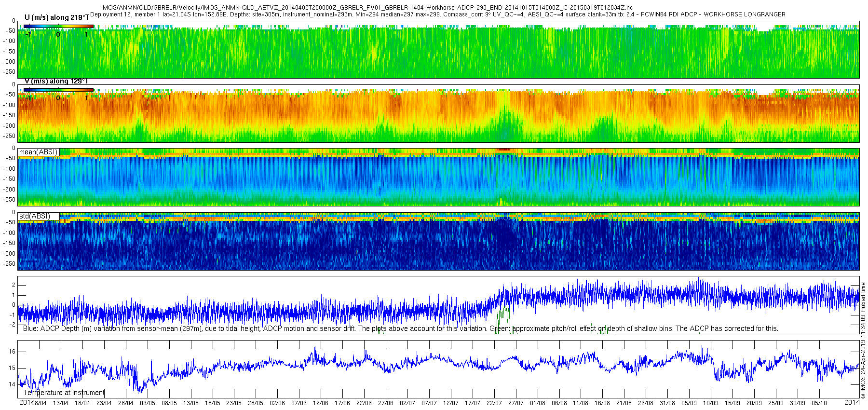The height and width of the screenshot is (410, 868).
Task: Click the '11/08' date tick label
Action: click(580, 403)
